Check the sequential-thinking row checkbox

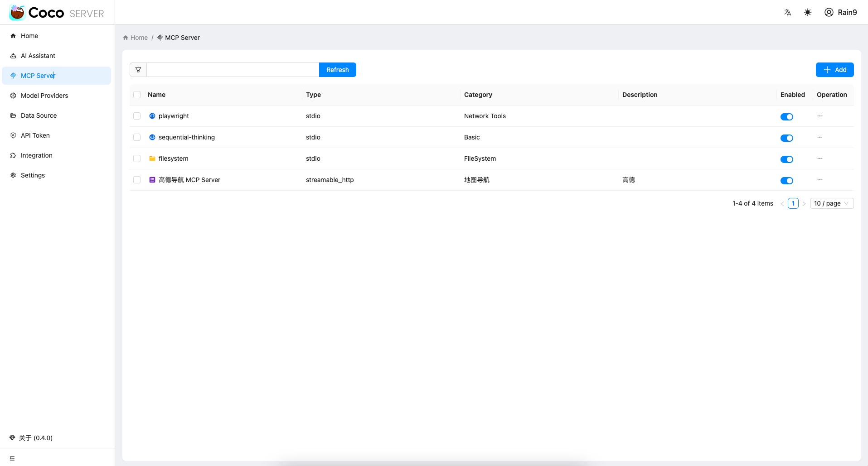137,137
